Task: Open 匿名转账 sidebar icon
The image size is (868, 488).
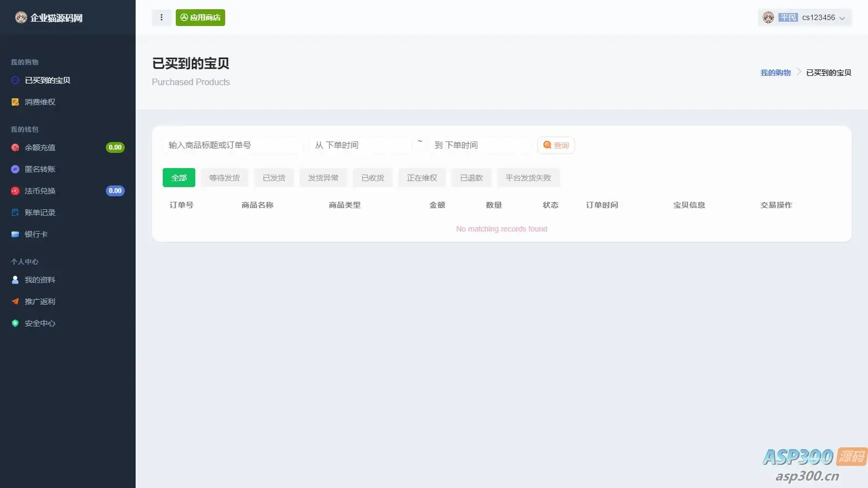Action: pos(15,169)
